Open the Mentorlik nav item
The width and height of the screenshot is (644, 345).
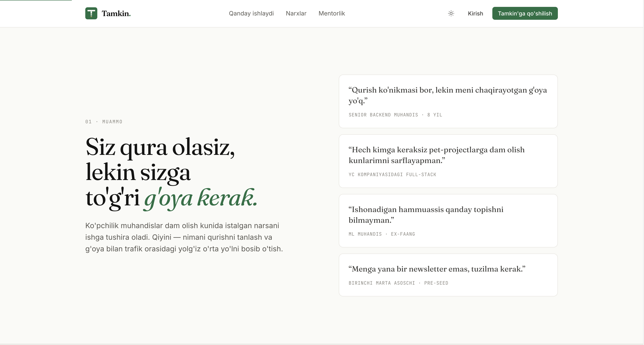click(331, 13)
